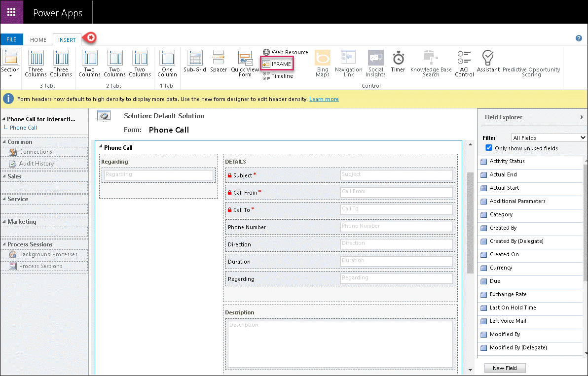The width and height of the screenshot is (588, 376).
Task: Uncheck Only show unused fields
Action: 489,148
